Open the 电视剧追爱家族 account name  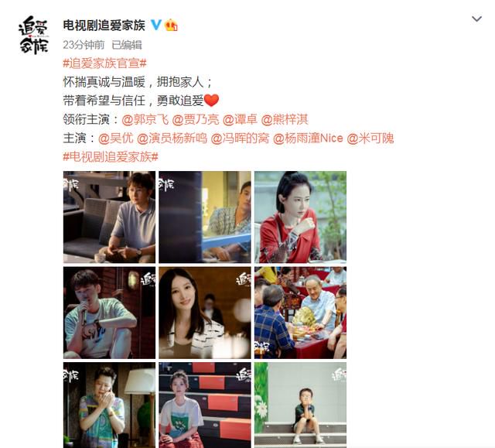coord(104,25)
